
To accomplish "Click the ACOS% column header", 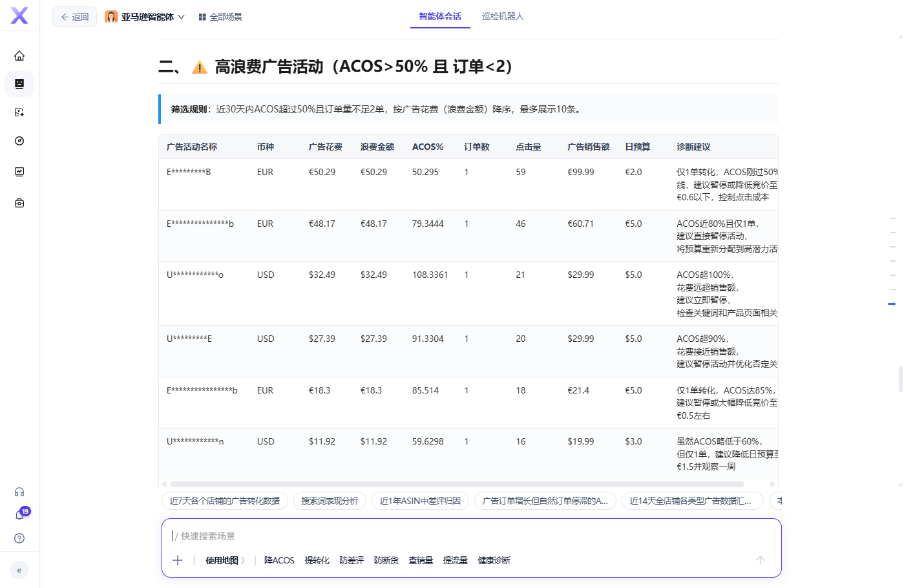I will click(428, 147).
